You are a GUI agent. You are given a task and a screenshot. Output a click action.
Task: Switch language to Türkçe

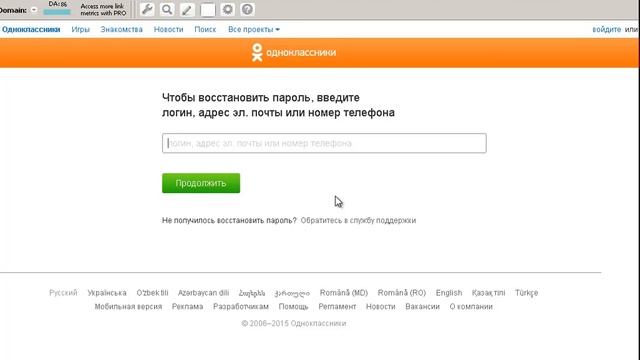527,293
